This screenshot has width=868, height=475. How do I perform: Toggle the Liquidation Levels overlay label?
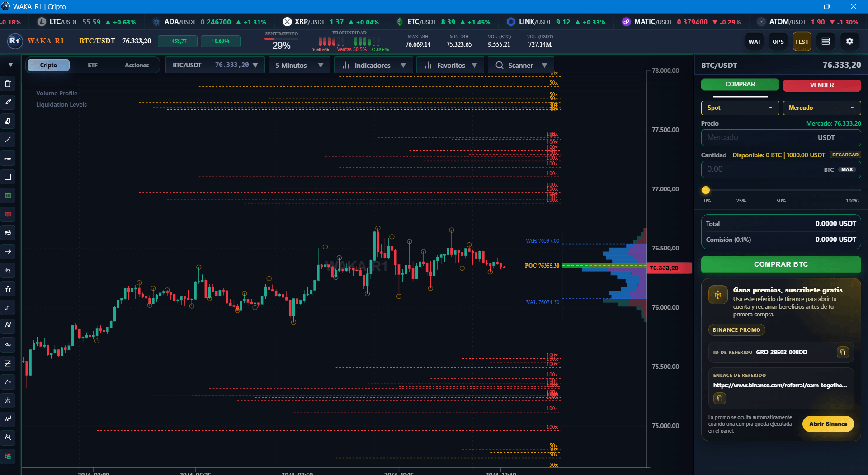coord(61,104)
